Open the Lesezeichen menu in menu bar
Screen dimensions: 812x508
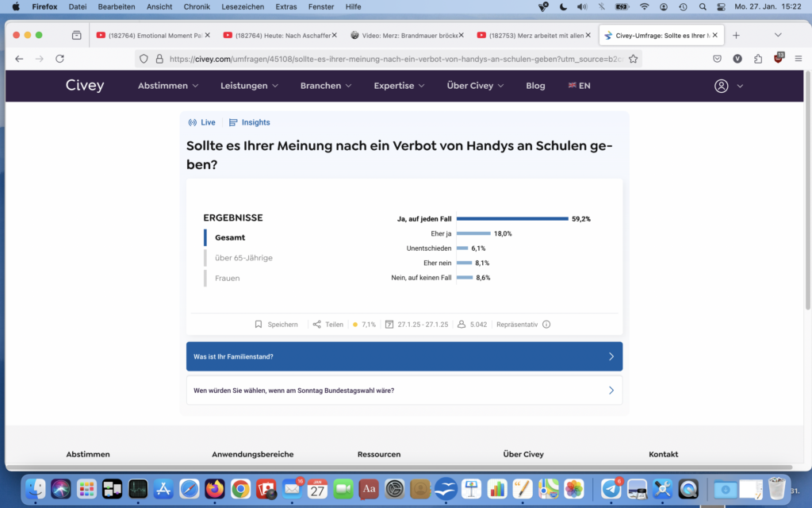coord(243,6)
